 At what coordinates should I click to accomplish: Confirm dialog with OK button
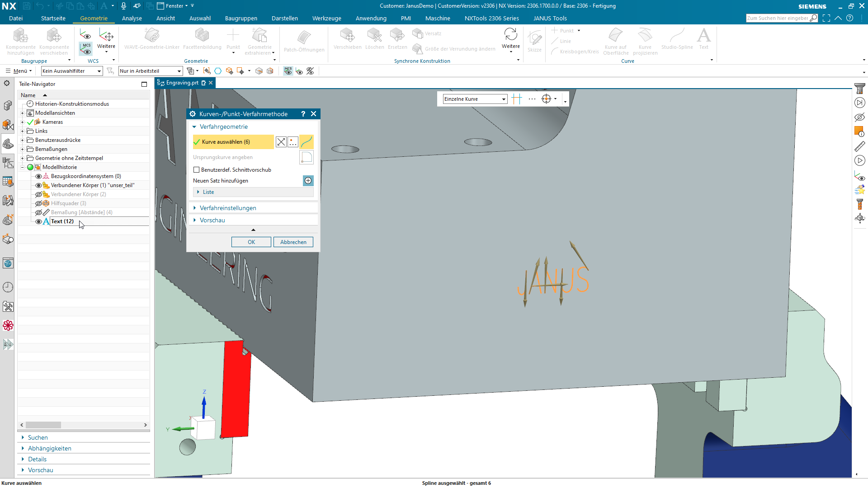251,242
